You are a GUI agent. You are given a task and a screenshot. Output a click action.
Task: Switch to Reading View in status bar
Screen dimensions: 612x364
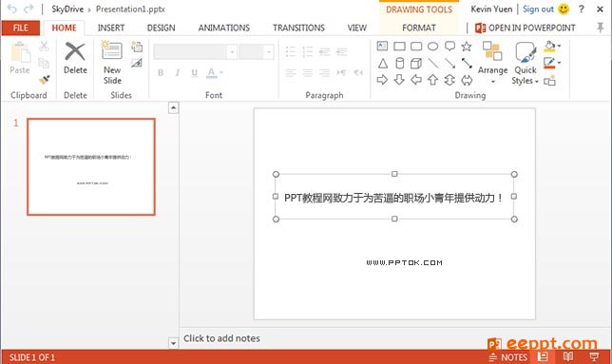pos(568,356)
